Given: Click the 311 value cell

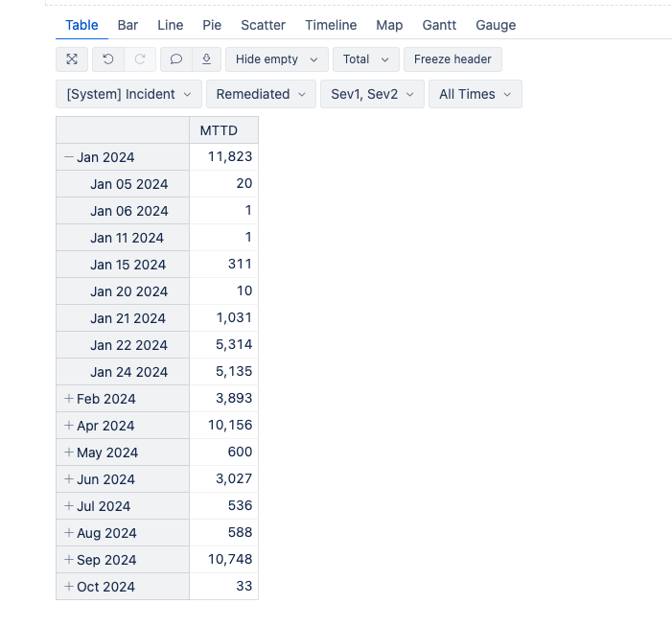Looking at the screenshot, I should [x=223, y=264].
